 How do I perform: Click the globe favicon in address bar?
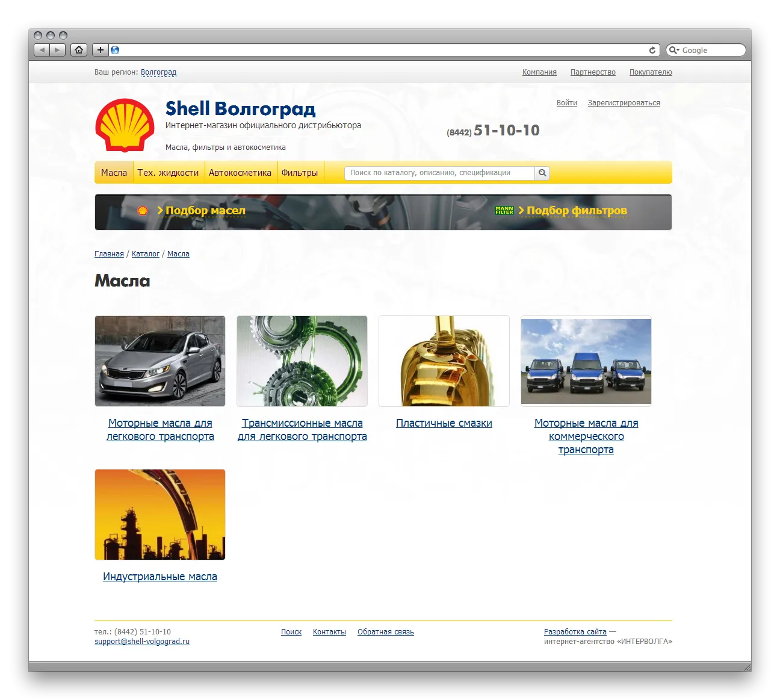(x=115, y=50)
